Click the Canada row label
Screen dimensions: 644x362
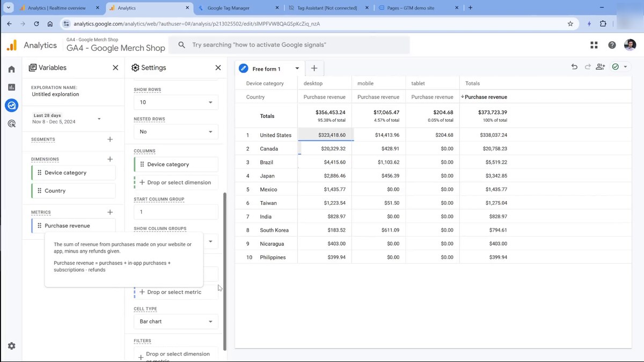pyautogui.click(x=269, y=149)
